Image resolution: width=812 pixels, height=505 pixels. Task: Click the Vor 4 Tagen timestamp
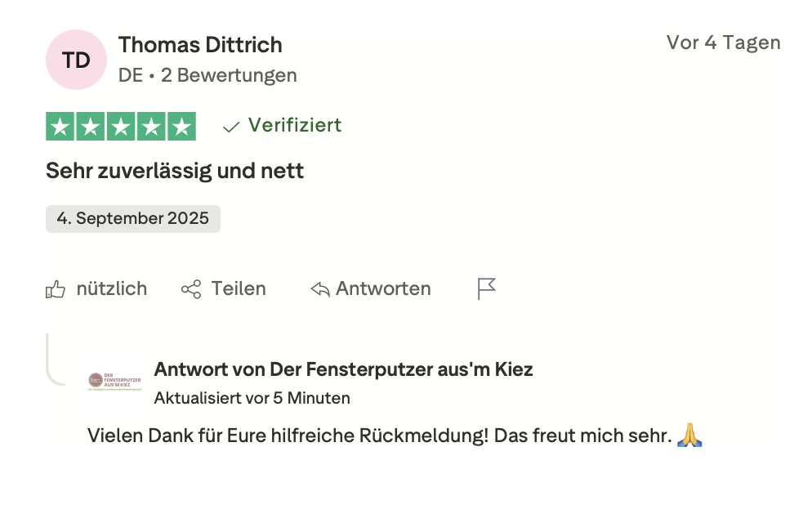click(x=723, y=42)
